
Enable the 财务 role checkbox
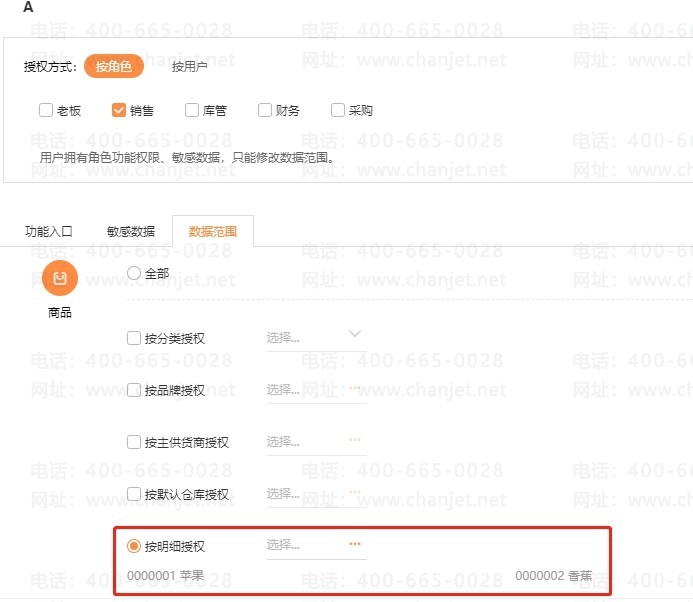pyautogui.click(x=264, y=110)
